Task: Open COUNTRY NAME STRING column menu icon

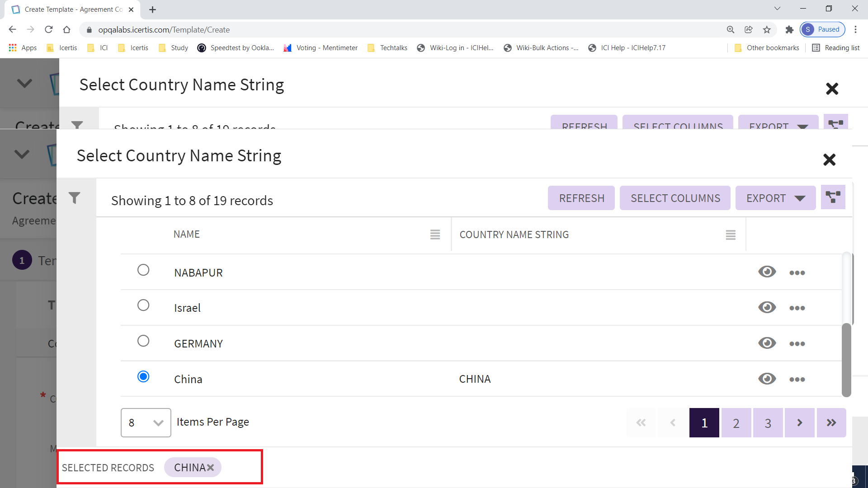Action: coord(731,235)
